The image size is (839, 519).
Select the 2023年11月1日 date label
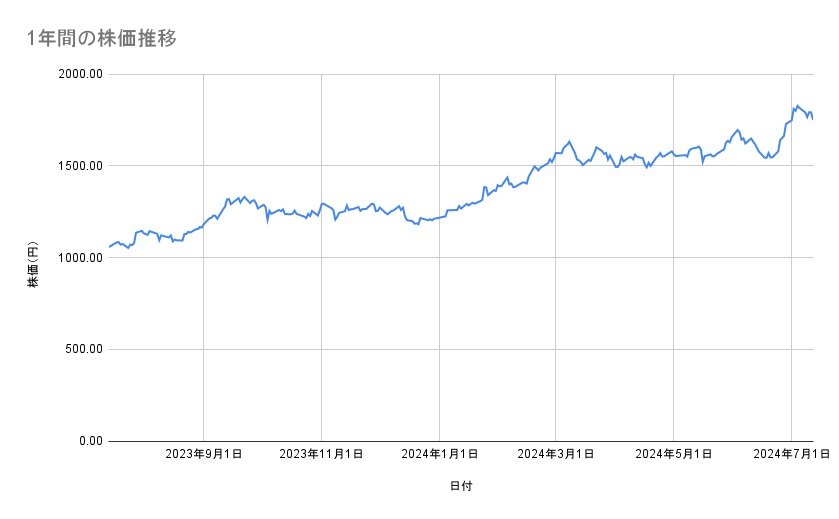coord(321,455)
